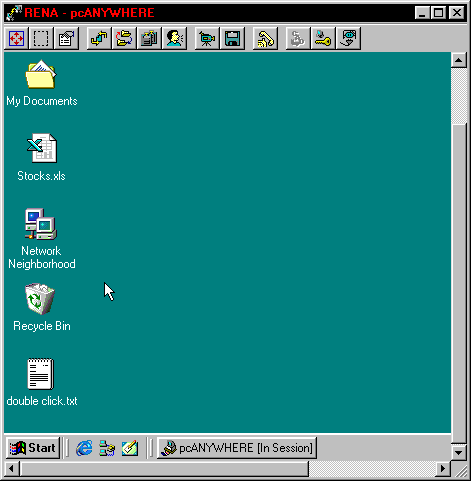This screenshot has height=481, width=471.
Task: Click the vertical scrollbar up arrow
Action: pos(459,60)
